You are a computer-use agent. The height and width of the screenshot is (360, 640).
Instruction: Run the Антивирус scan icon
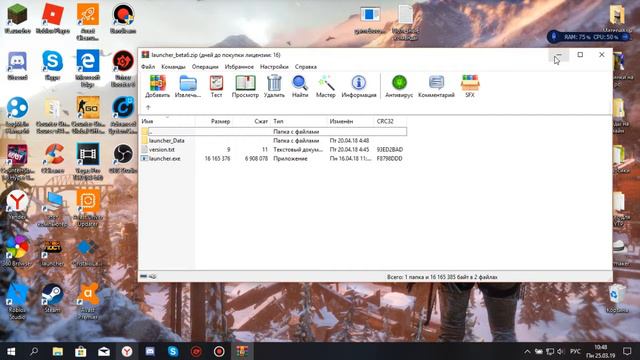tap(399, 86)
